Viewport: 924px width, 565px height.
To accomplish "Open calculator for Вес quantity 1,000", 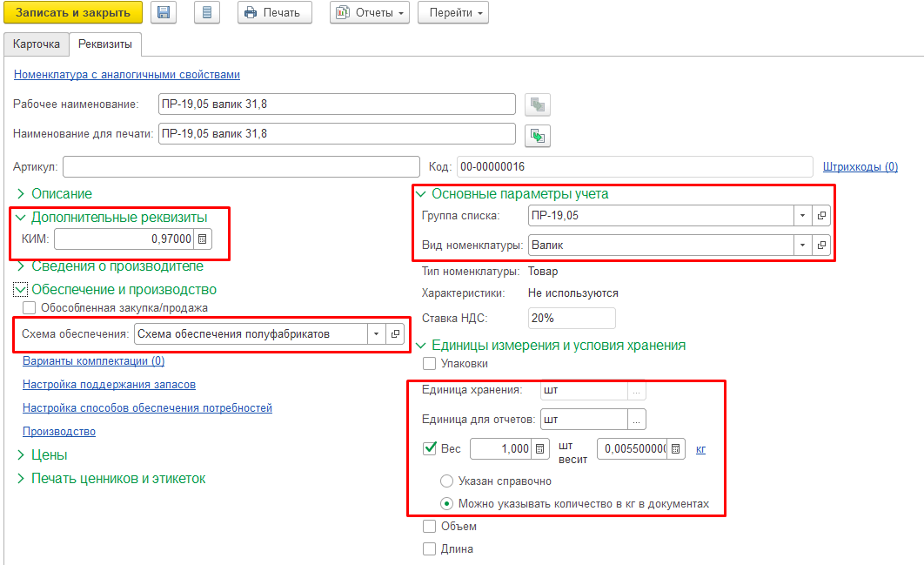I will [539, 449].
